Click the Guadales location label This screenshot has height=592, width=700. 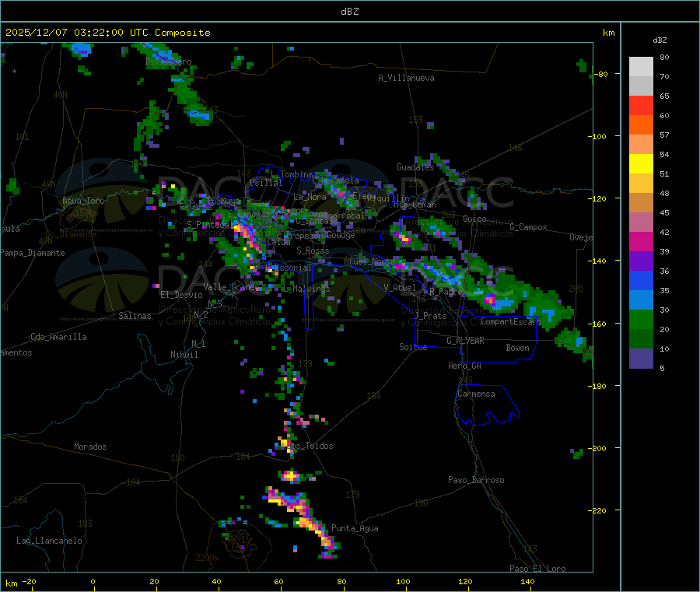coord(415,167)
